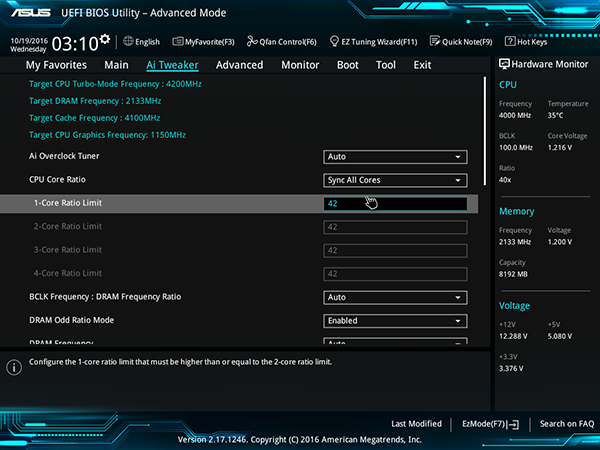The height and width of the screenshot is (450, 600).
Task: Go to the Exit tab
Action: click(422, 65)
